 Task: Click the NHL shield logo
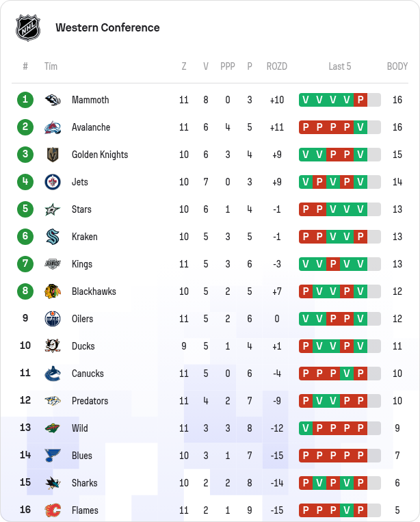click(28, 28)
